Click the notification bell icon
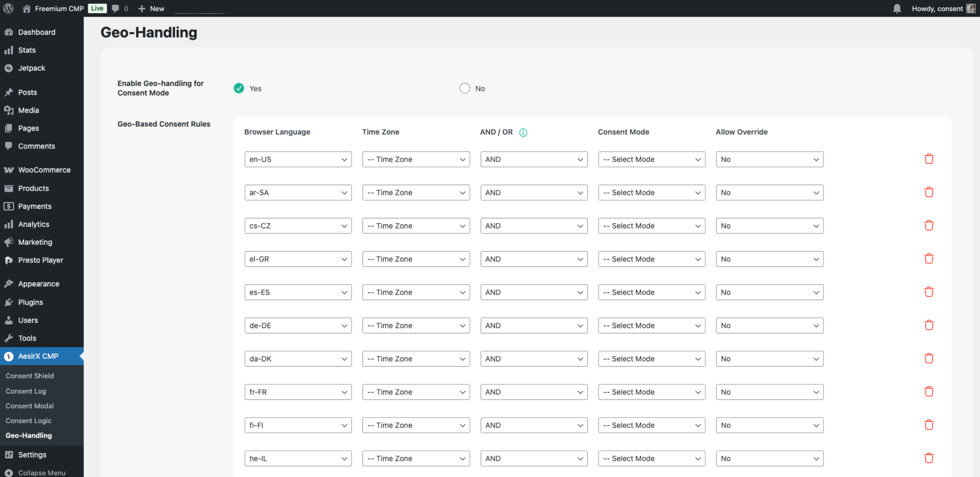980x477 pixels. (x=897, y=8)
